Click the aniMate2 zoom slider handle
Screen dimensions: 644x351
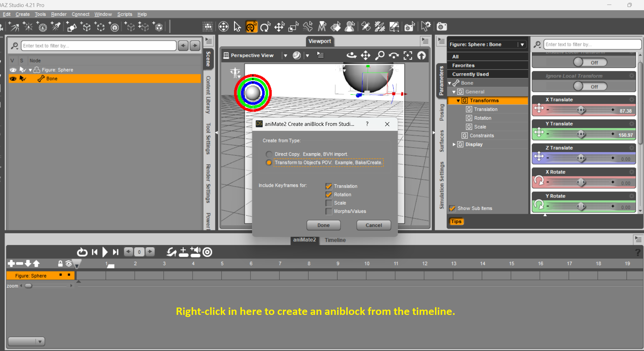[x=28, y=286]
